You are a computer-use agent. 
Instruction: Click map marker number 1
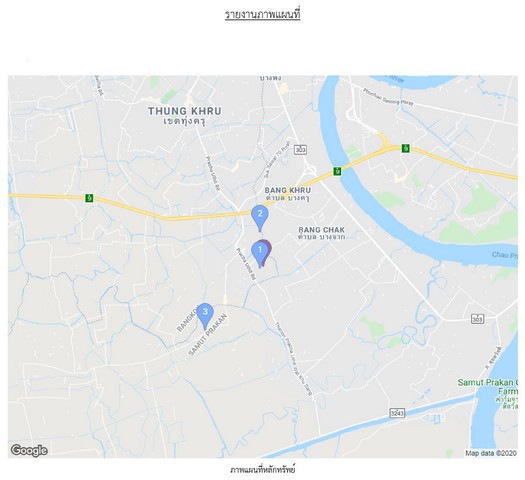259,253
